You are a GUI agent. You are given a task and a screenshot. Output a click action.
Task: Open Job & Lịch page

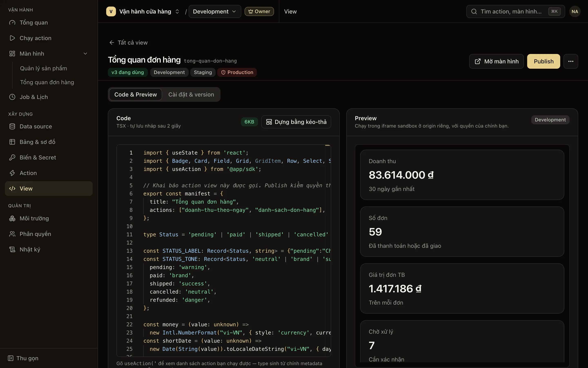(x=49, y=97)
